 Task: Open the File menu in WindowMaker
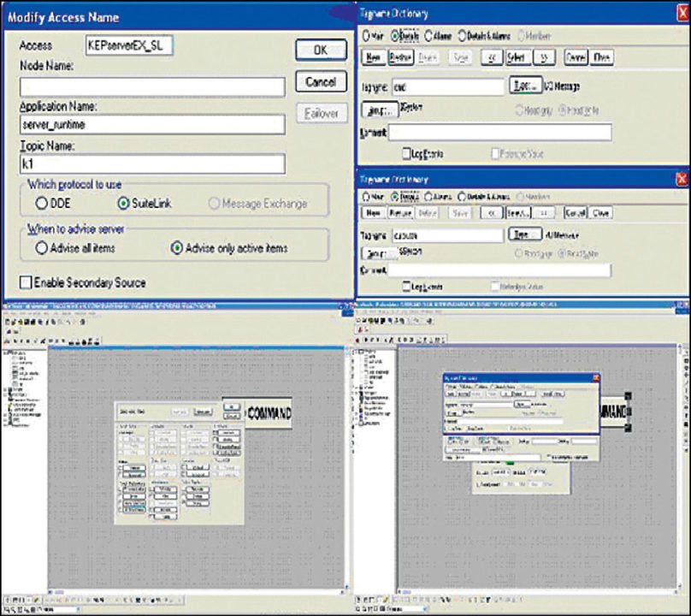coord(6,313)
